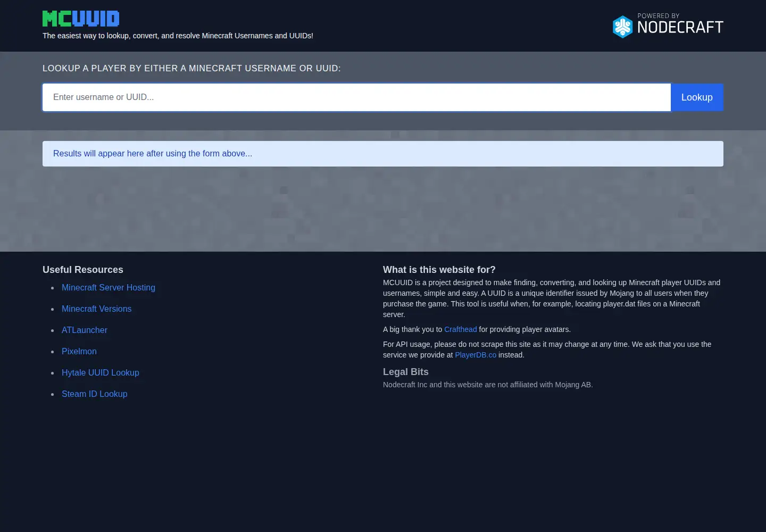Open the Pixelmon resource link
The image size is (766, 532).
click(79, 351)
